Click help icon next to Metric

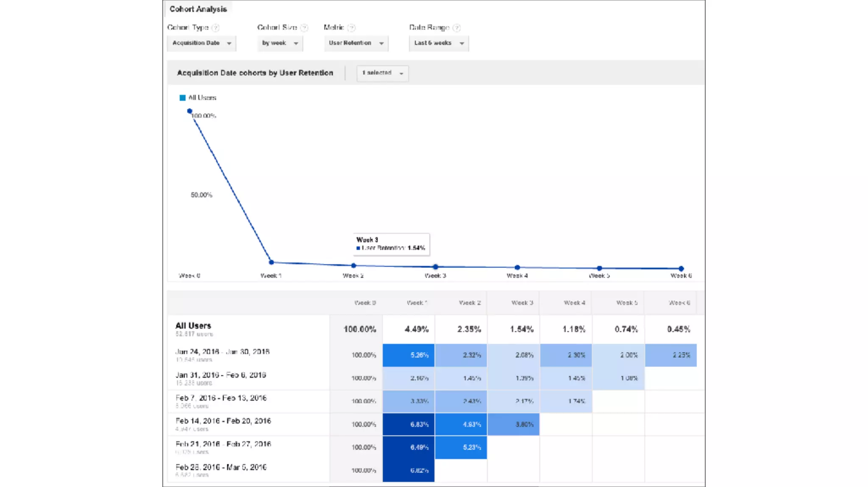[x=351, y=28]
